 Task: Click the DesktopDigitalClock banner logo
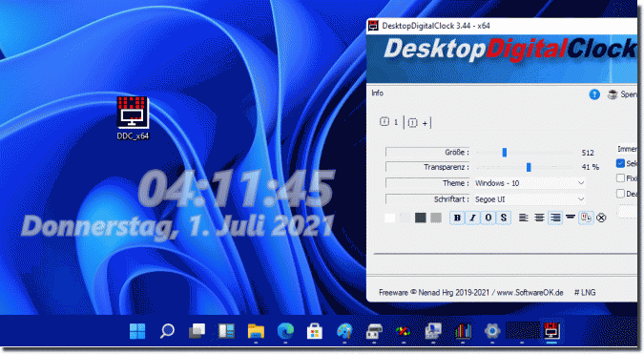pyautogui.click(x=510, y=50)
